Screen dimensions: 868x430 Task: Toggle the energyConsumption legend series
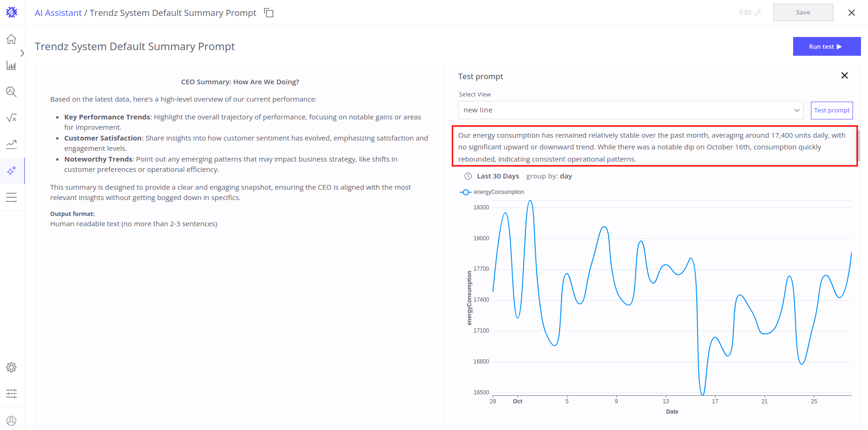492,192
